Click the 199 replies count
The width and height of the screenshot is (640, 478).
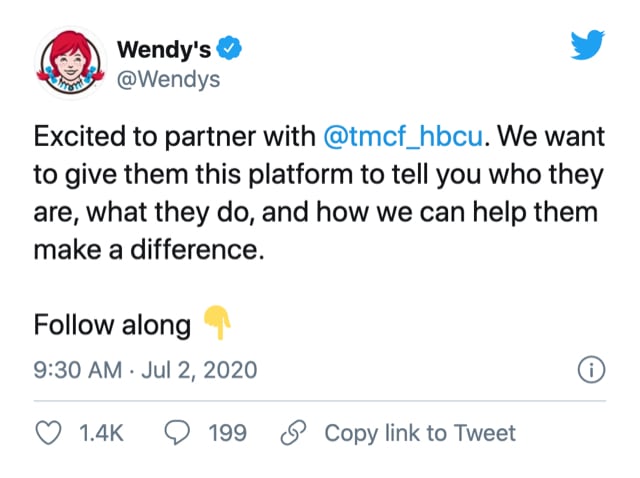(227, 433)
